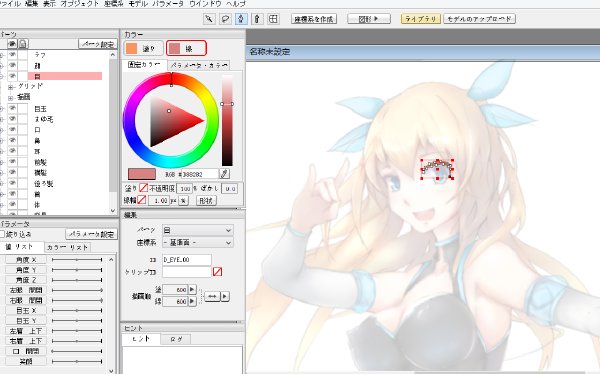Click the 形状 button
600x374 pixels.
pos(206,200)
